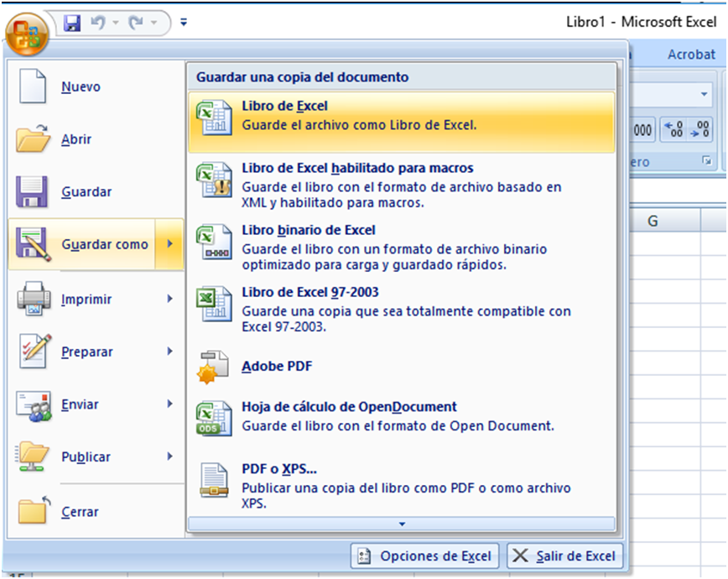728x579 pixels.
Task: Click the PDF o XPS document icon
Action: 214,481
